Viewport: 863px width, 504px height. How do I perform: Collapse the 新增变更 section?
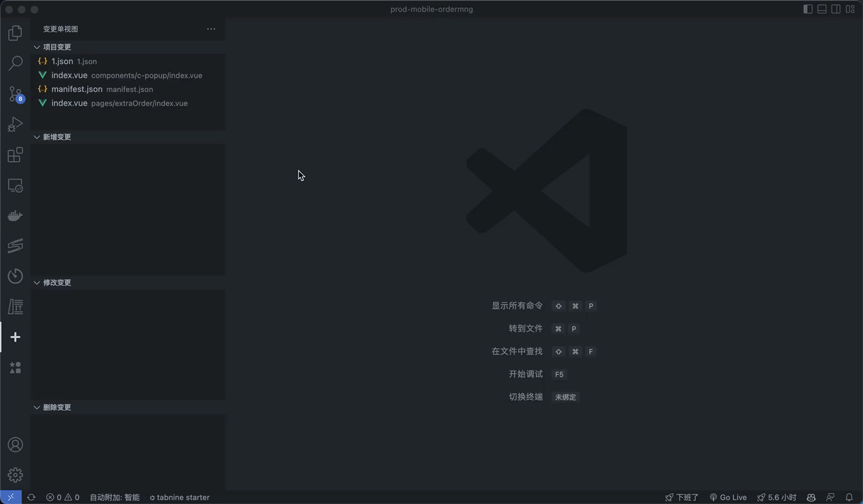(x=128, y=137)
